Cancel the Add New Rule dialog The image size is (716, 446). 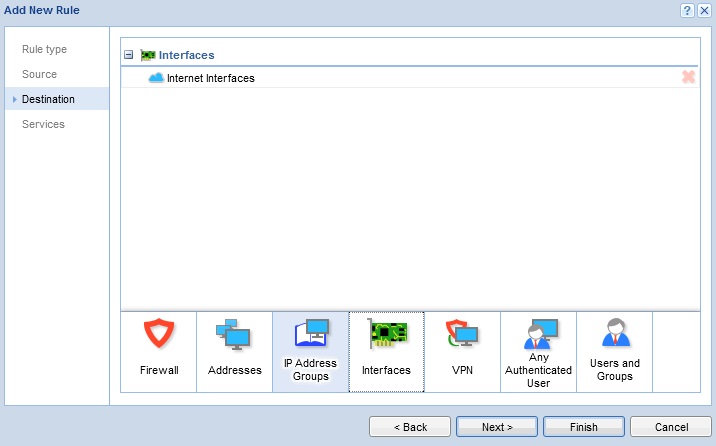(671, 427)
